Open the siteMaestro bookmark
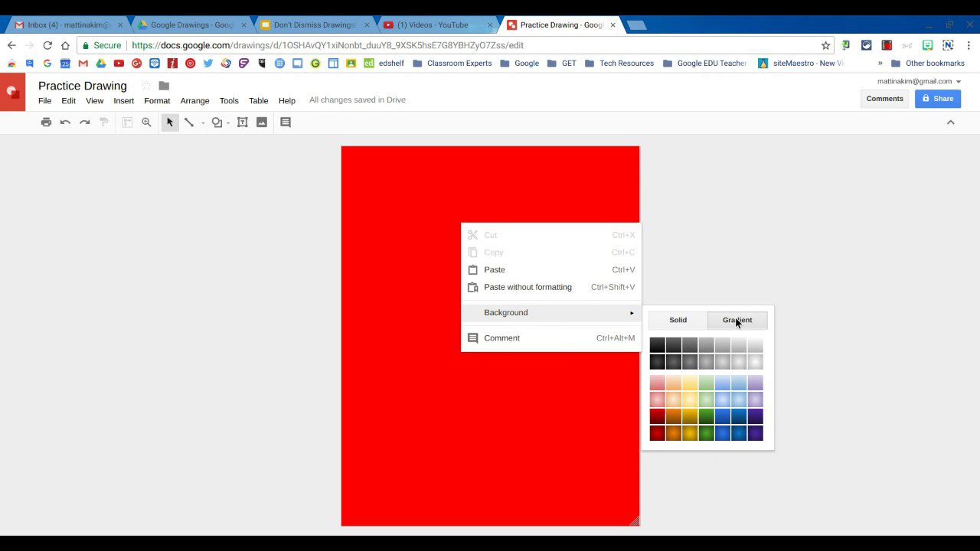Image resolution: width=980 pixels, height=551 pixels. 801,64
